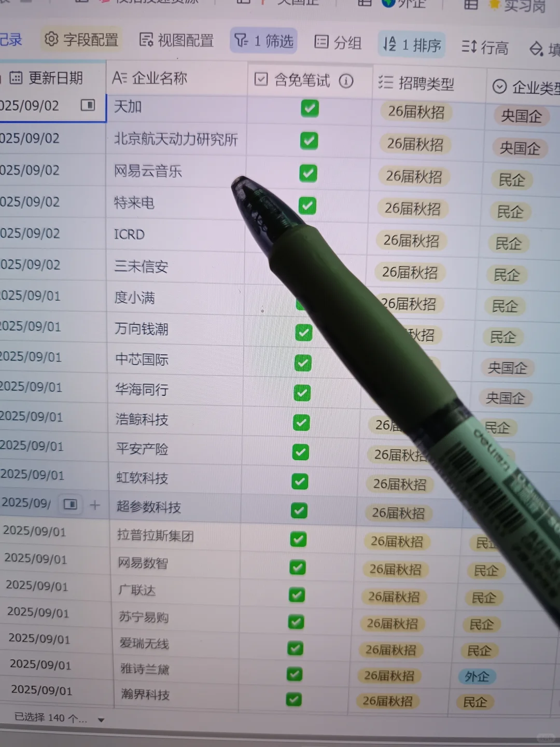
Task: Select the 网易云音乐 cell
Action: [176, 171]
